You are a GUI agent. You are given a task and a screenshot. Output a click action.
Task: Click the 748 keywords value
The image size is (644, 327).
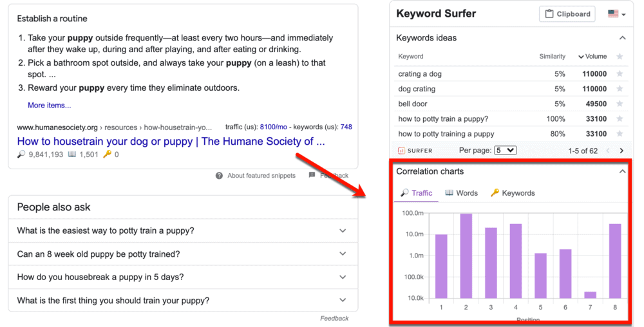(346, 127)
